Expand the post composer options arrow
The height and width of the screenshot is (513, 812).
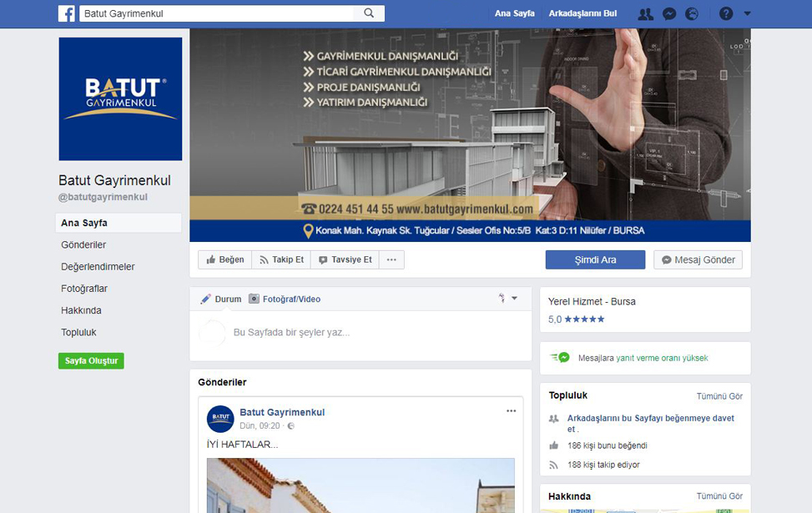514,299
